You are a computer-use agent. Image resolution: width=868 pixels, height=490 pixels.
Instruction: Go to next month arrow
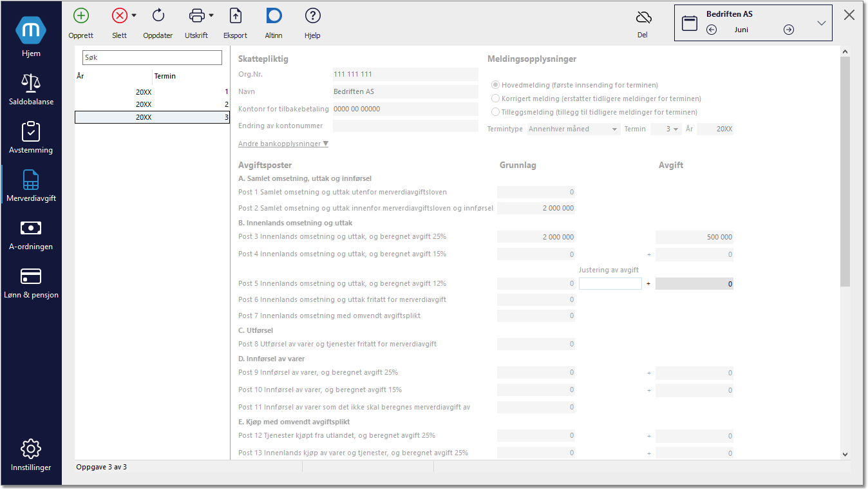click(x=789, y=30)
